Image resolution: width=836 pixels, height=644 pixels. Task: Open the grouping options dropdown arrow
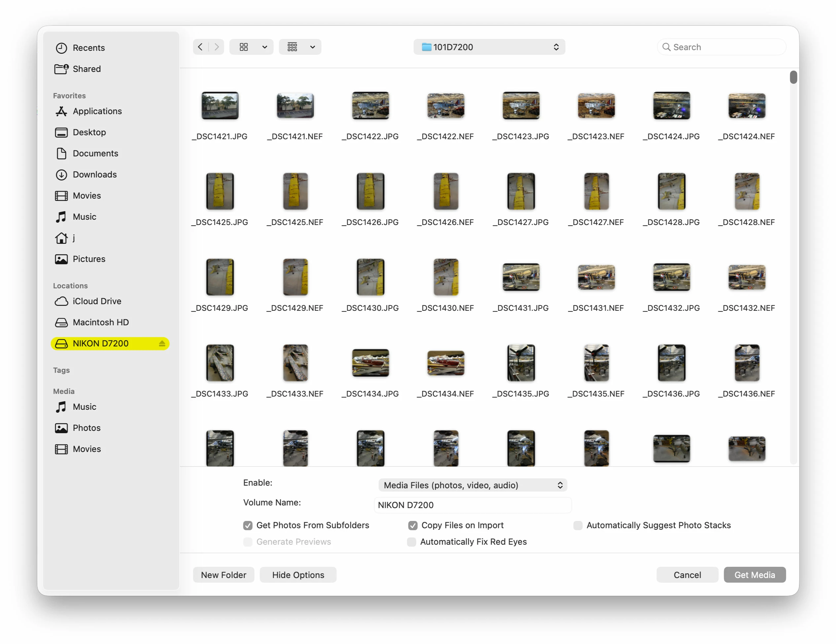(x=313, y=47)
